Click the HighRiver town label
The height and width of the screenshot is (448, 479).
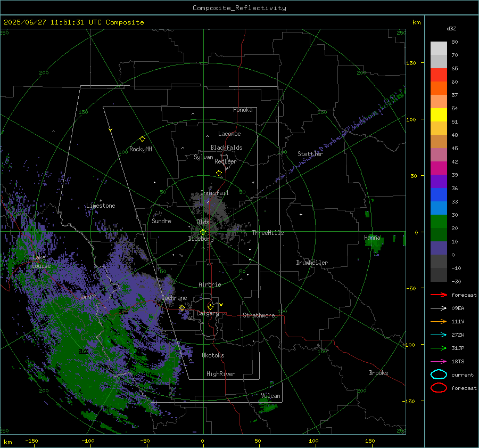click(221, 374)
